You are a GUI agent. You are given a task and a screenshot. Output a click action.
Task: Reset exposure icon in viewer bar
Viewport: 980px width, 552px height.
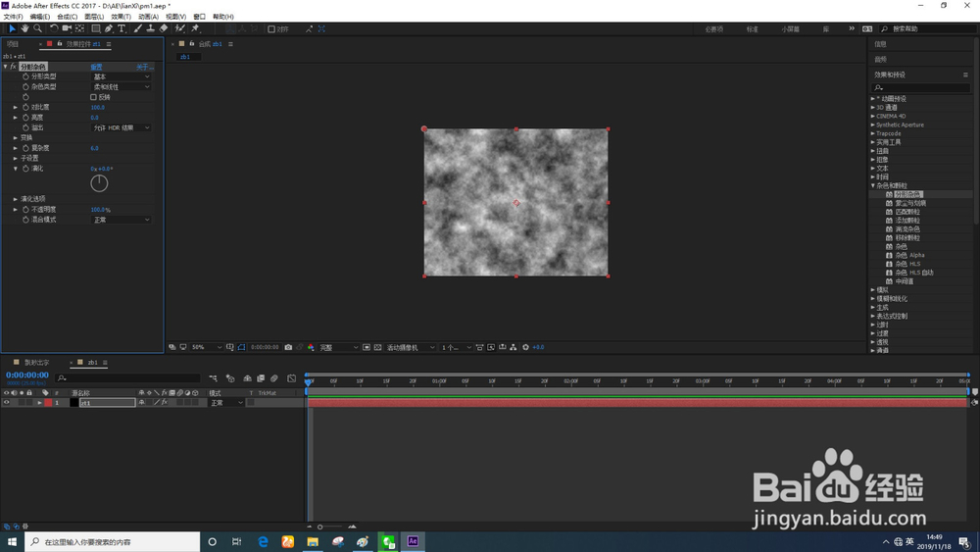525,347
